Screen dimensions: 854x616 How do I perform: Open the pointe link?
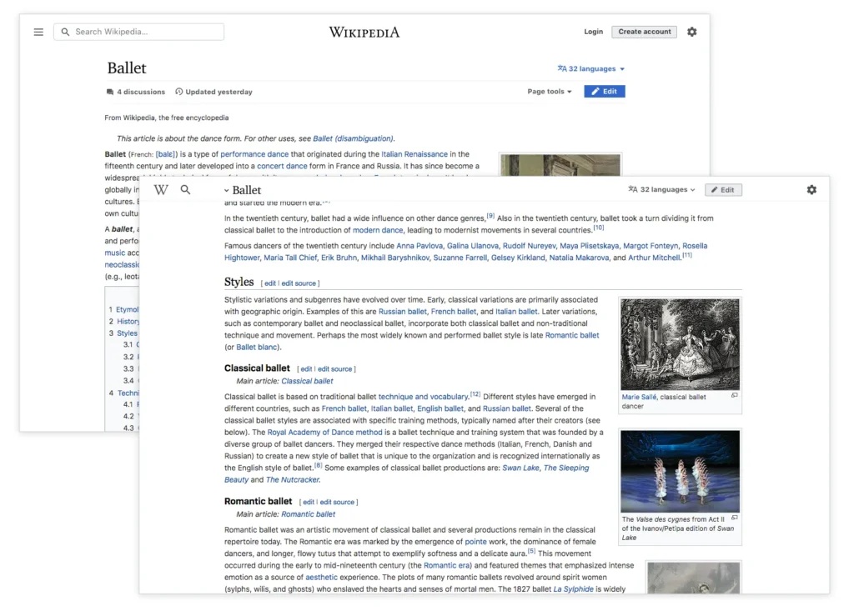point(475,542)
